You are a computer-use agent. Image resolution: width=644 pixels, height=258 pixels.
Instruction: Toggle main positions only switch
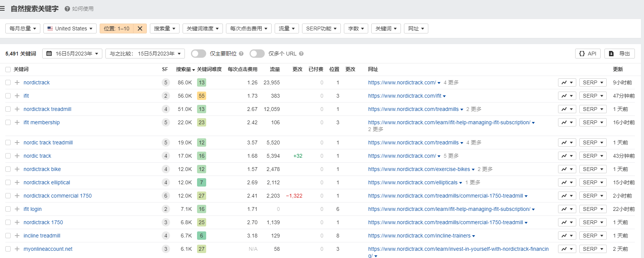(x=199, y=54)
